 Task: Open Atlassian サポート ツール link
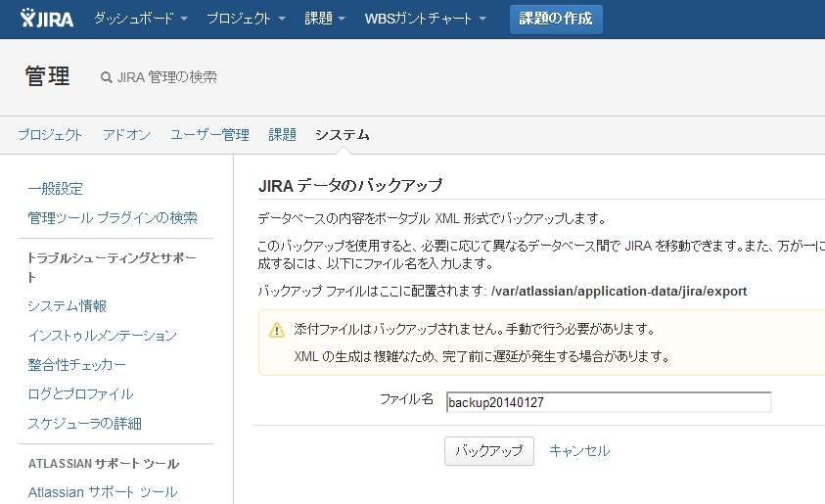(x=103, y=492)
